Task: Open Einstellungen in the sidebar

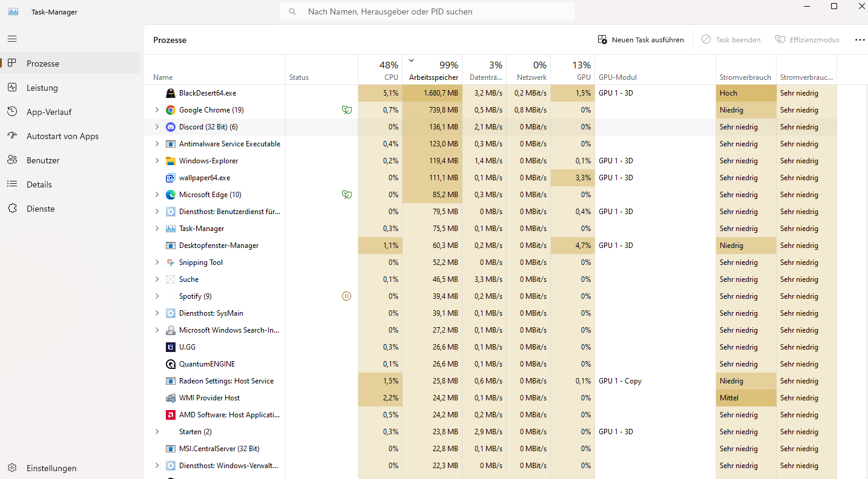Action: (x=71, y=468)
